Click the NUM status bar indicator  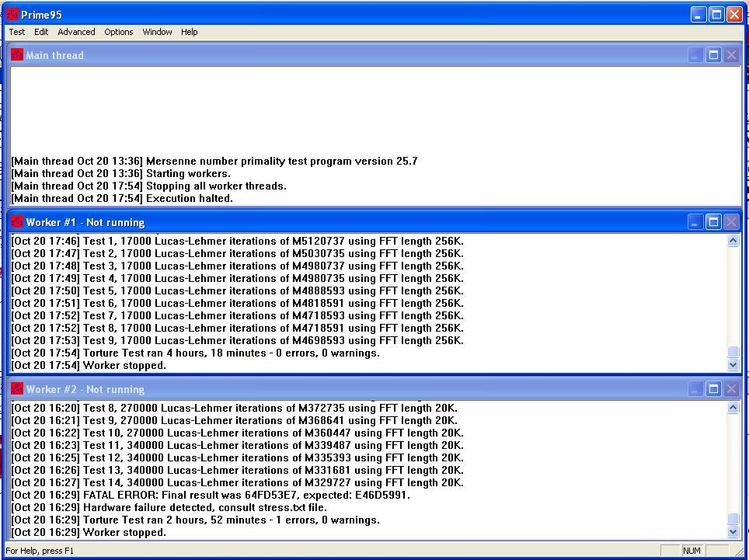[692, 551]
